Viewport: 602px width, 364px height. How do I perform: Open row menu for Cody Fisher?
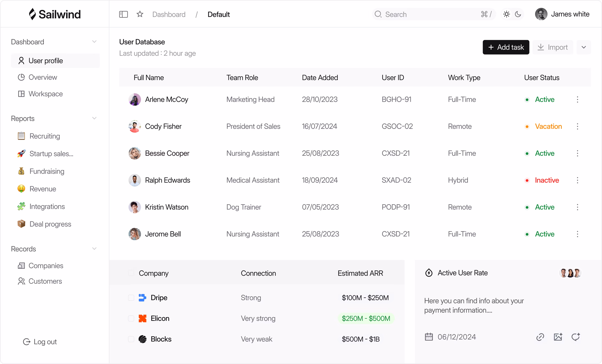[x=577, y=126]
